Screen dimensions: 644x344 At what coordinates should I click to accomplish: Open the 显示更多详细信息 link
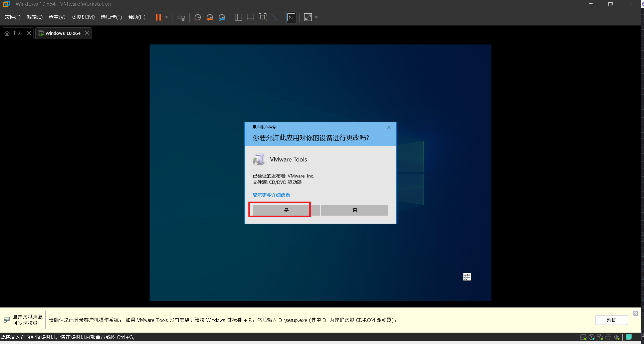pos(271,195)
